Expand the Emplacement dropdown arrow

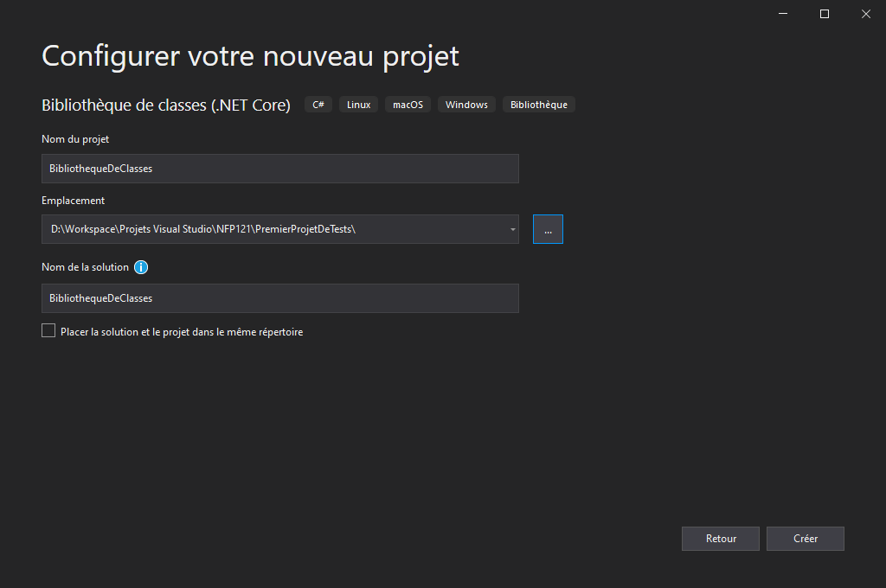tap(512, 229)
